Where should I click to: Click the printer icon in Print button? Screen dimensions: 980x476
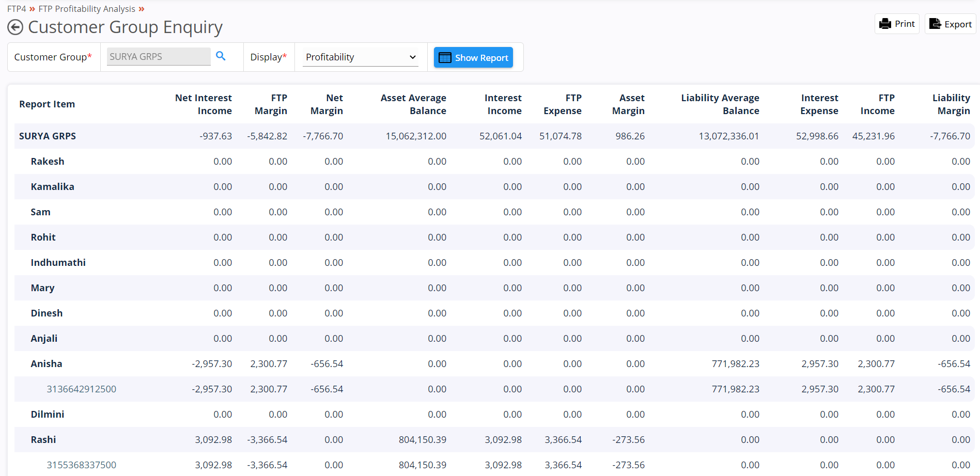pyautogui.click(x=885, y=24)
